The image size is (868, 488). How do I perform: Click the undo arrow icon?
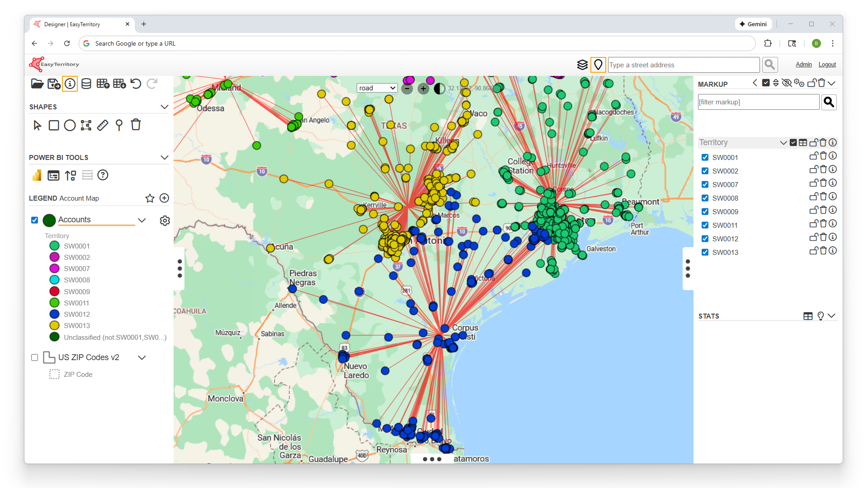click(136, 84)
